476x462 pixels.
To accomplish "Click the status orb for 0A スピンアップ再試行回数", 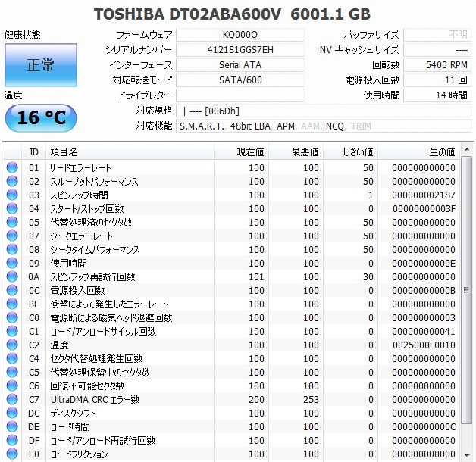I will 12,276.
